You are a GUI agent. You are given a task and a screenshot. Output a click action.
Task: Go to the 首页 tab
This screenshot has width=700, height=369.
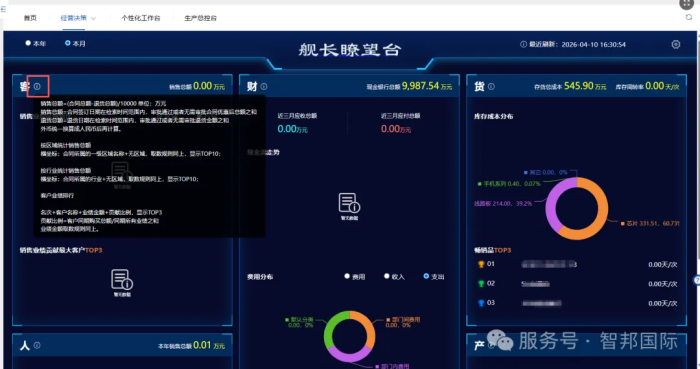(x=30, y=18)
